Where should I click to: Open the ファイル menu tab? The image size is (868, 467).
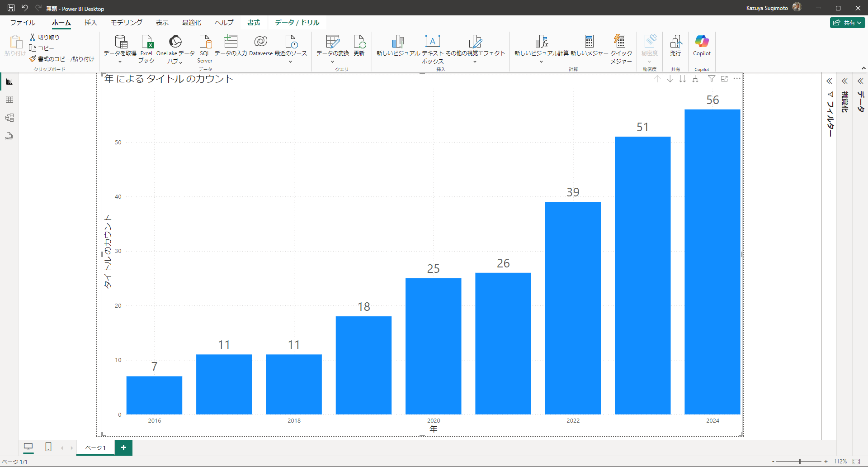tap(23, 23)
